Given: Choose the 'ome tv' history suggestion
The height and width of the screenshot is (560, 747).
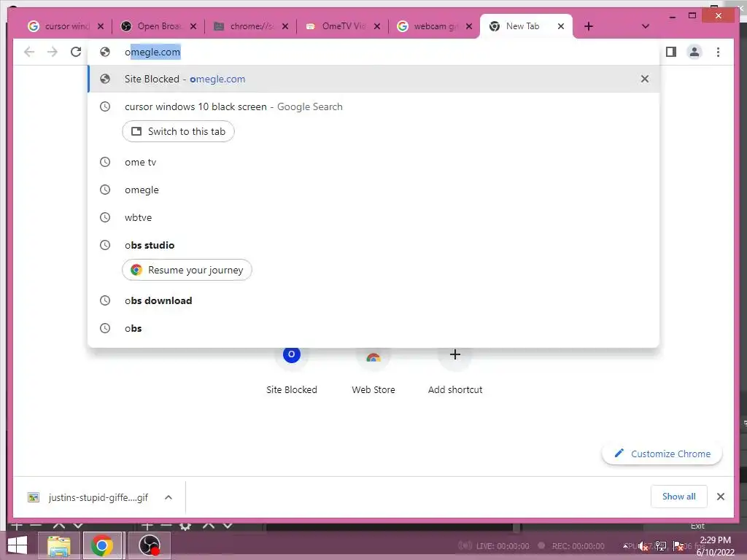Looking at the screenshot, I should [374, 163].
